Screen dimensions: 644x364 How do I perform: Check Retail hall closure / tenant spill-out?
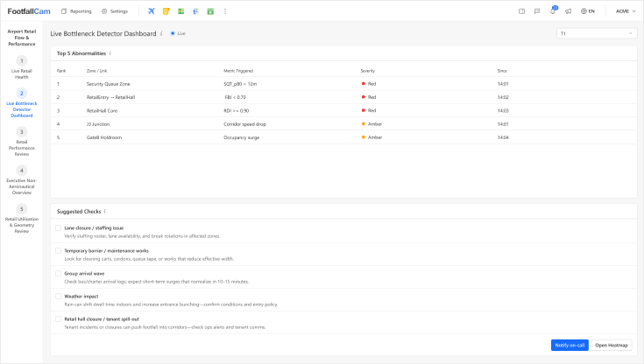[x=59, y=319]
